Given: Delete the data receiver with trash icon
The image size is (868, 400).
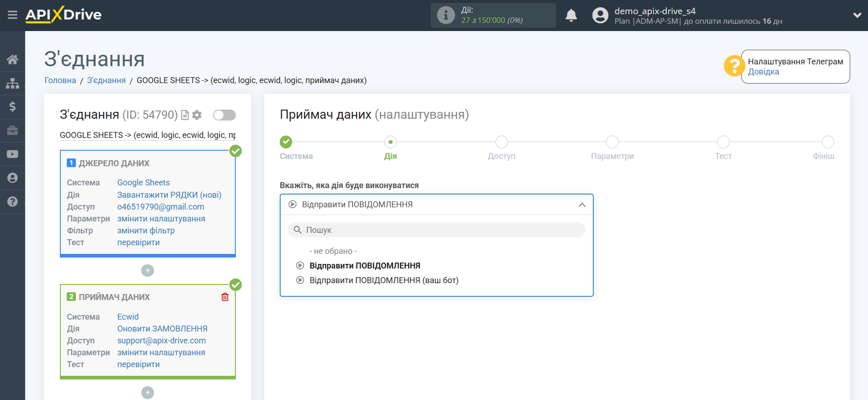Looking at the screenshot, I should (x=225, y=297).
